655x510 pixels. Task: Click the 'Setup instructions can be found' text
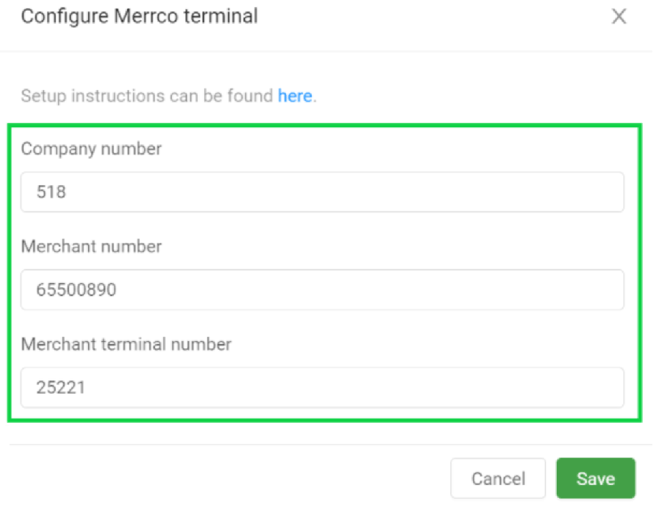[147, 96]
